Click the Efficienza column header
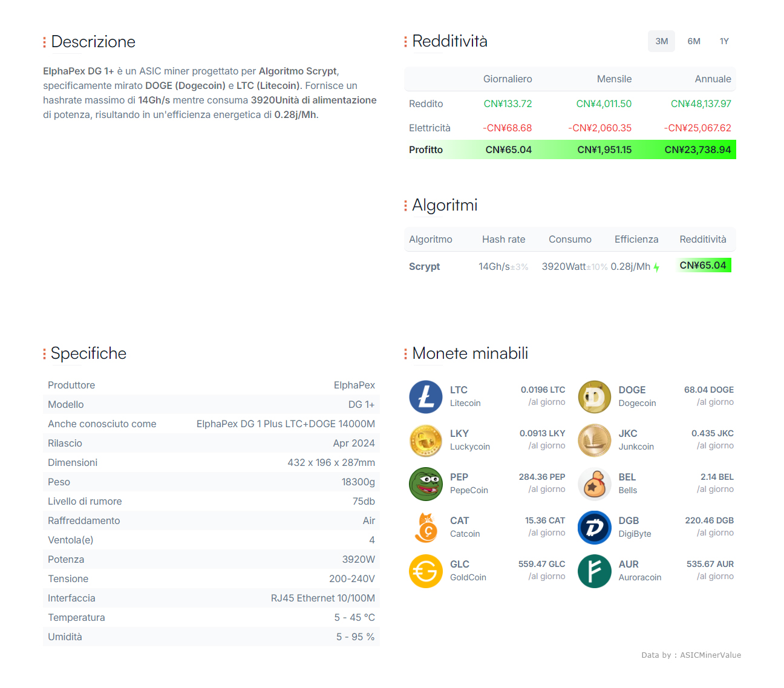Screen dimensions: 784x688 pyautogui.click(x=636, y=239)
